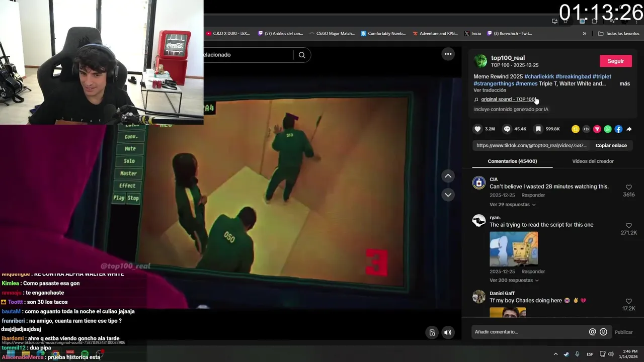This screenshot has height=362, width=644.
Task: Go to the next video arrow
Action: coord(448,195)
